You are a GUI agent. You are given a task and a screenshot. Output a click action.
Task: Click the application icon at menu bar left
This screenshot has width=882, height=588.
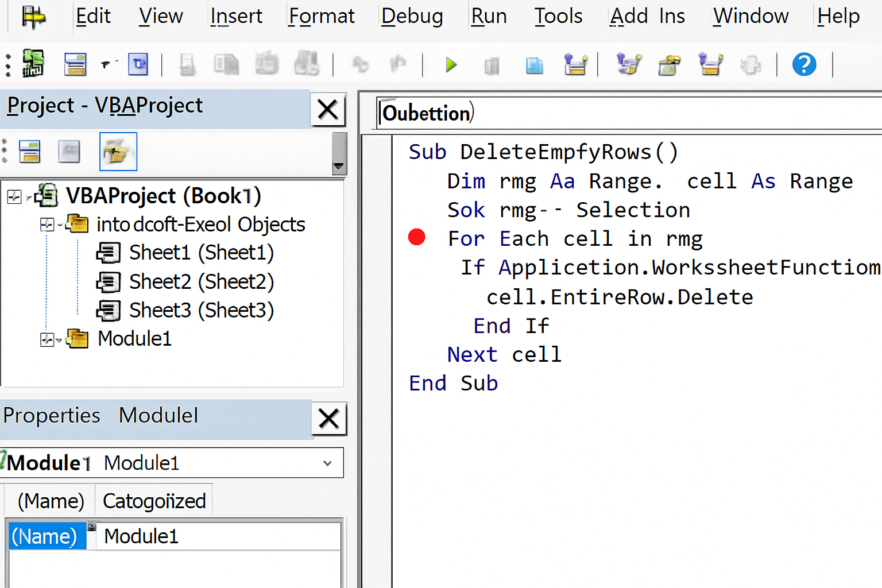tap(33, 17)
